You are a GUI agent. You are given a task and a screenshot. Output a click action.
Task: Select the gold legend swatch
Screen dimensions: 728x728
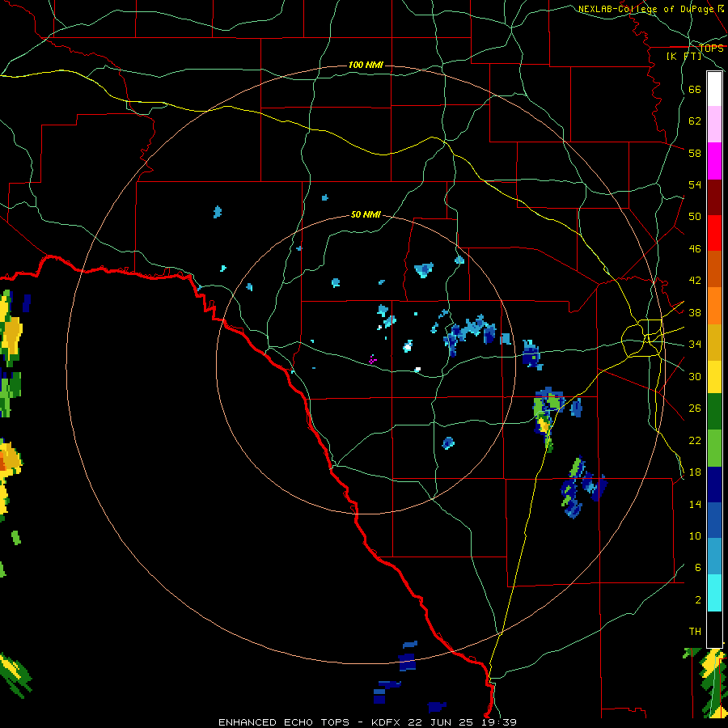coord(714,341)
